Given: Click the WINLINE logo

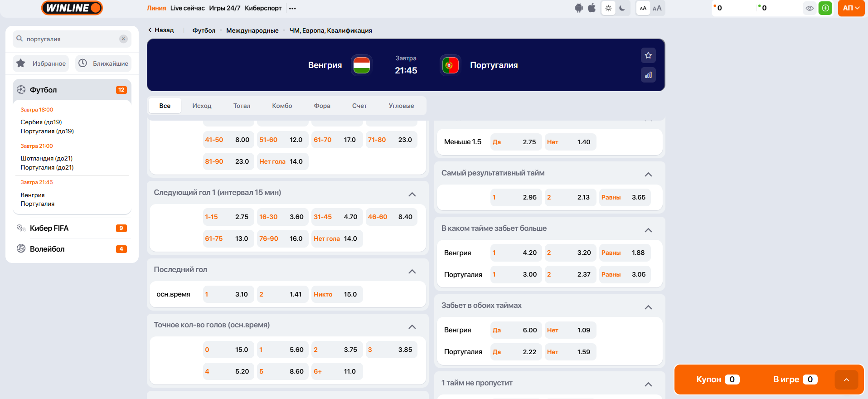Looking at the screenshot, I should (x=72, y=8).
